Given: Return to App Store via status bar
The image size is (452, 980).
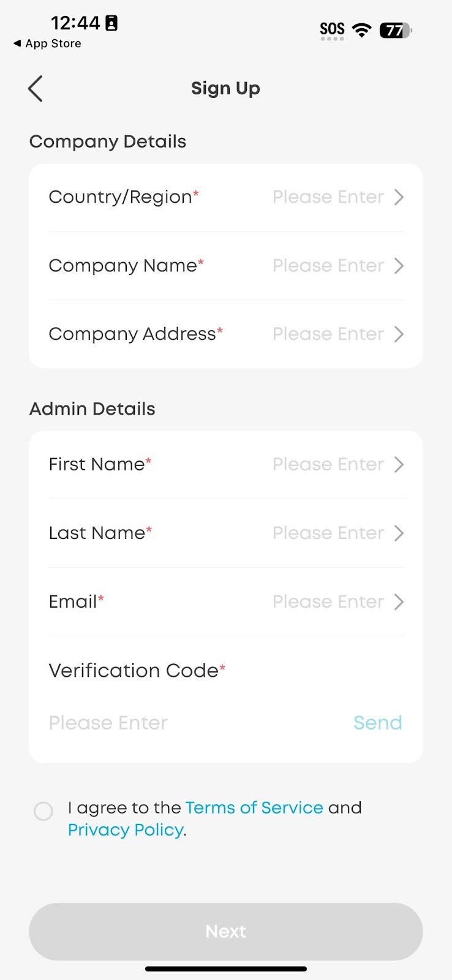Looking at the screenshot, I should 48,43.
